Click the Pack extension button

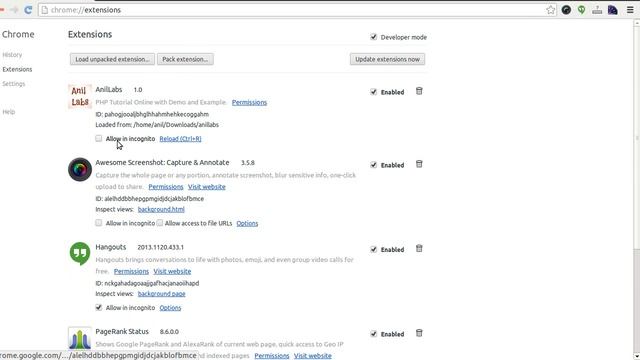185,59
